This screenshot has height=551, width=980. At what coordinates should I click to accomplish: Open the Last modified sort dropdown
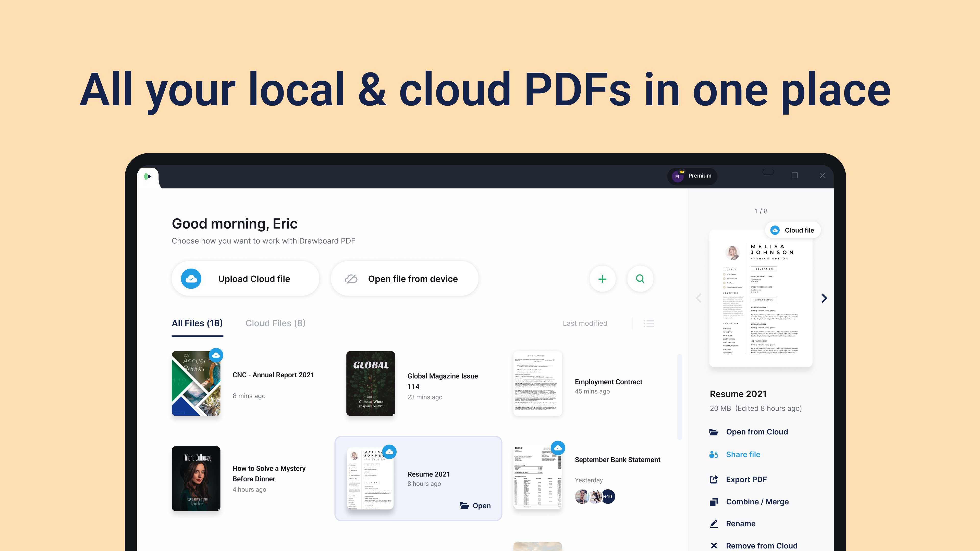[x=585, y=323]
